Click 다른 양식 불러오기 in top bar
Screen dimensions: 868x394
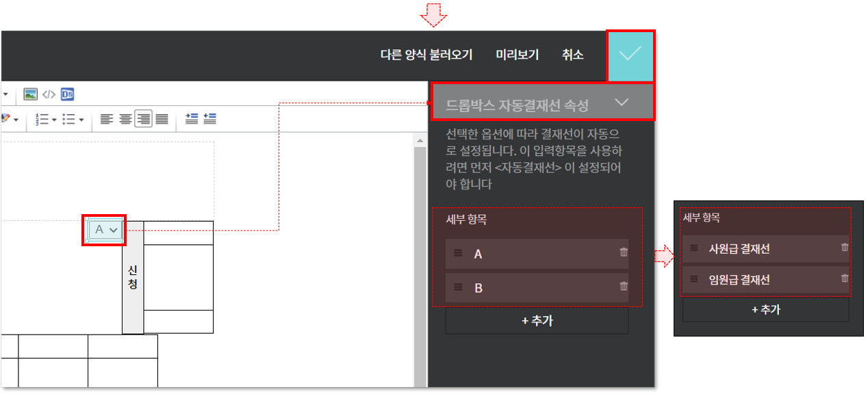(426, 55)
